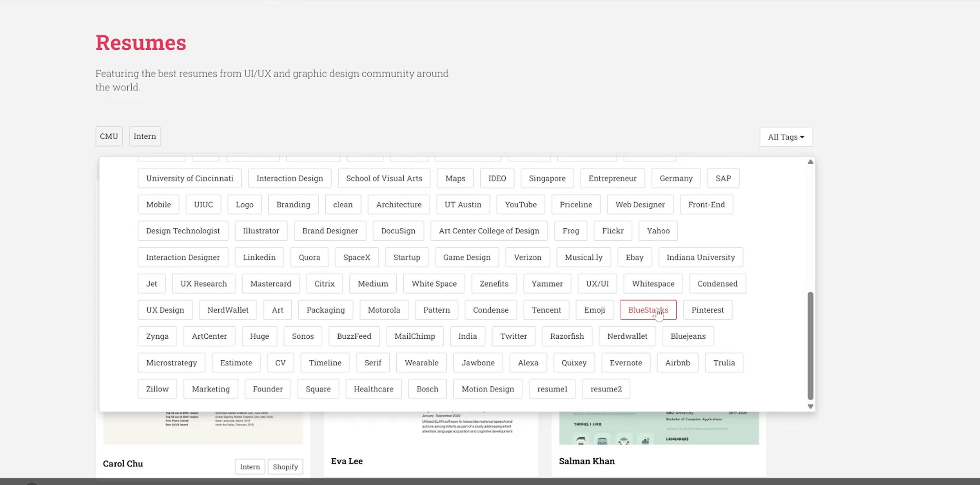Choose the UX Research tag

(203, 283)
